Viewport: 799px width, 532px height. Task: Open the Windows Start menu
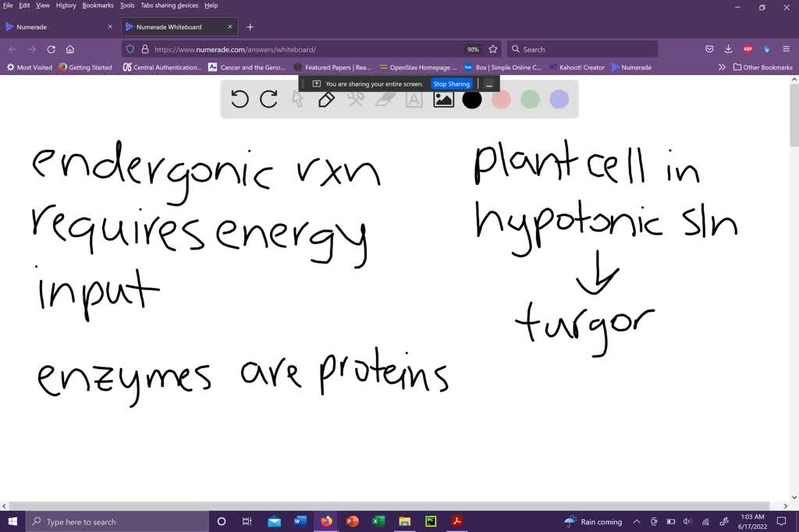pyautogui.click(x=12, y=521)
